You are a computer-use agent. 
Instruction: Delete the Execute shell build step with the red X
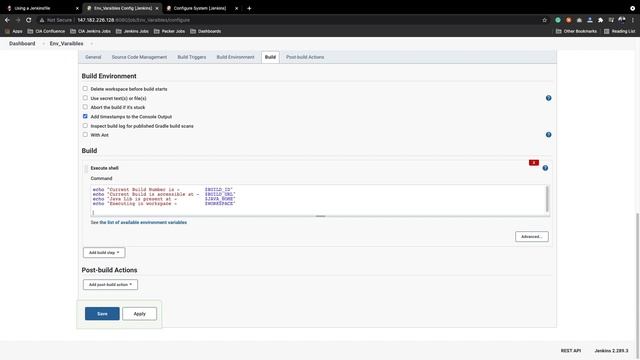pyautogui.click(x=534, y=162)
